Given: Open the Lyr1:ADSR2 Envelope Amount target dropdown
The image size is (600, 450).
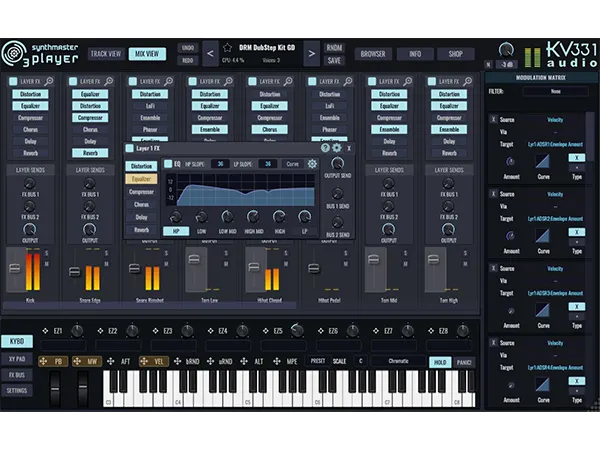Looking at the screenshot, I should point(555,219).
